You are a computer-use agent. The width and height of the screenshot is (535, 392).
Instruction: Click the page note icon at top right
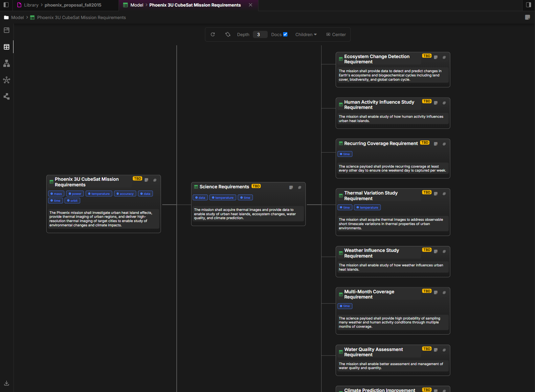coord(528,17)
